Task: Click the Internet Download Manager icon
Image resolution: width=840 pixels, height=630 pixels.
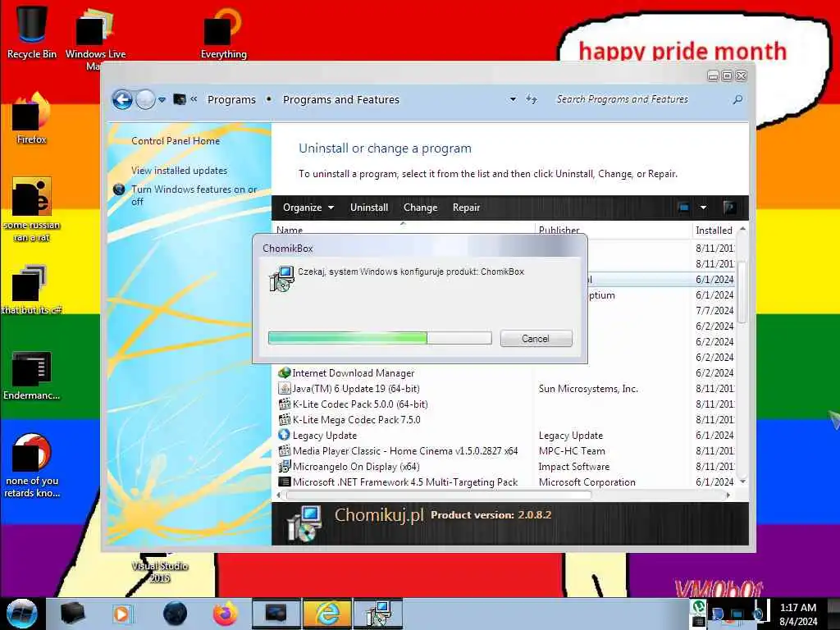Action: 285,372
